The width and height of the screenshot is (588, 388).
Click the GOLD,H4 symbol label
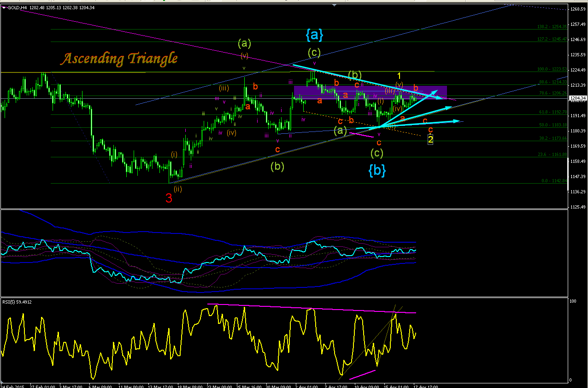pyautogui.click(x=17, y=7)
